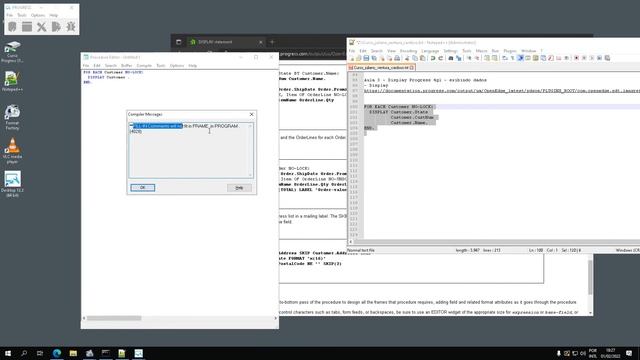The image size is (640, 360).
Task: Toggle word wrap icon in Notepad++ toolbar
Action: pyautogui.click(x=505, y=58)
